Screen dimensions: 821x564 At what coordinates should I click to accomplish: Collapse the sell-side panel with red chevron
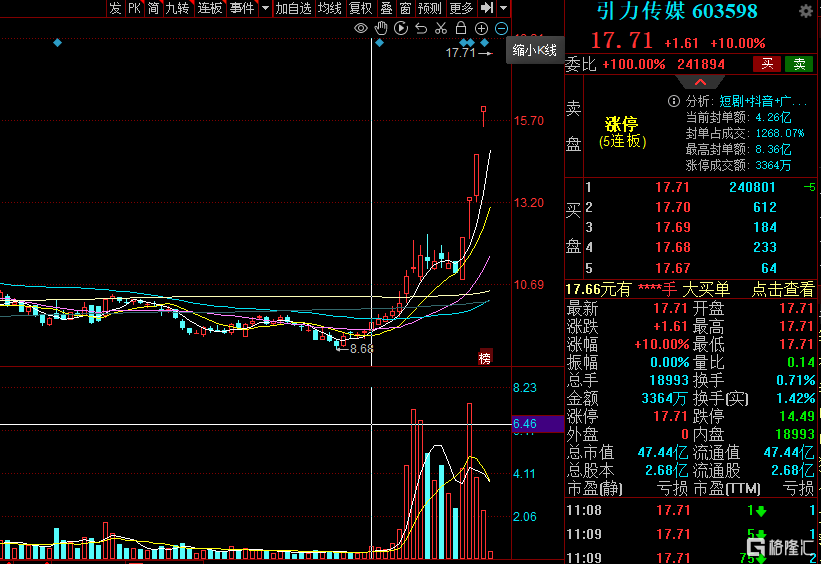tap(700, 82)
